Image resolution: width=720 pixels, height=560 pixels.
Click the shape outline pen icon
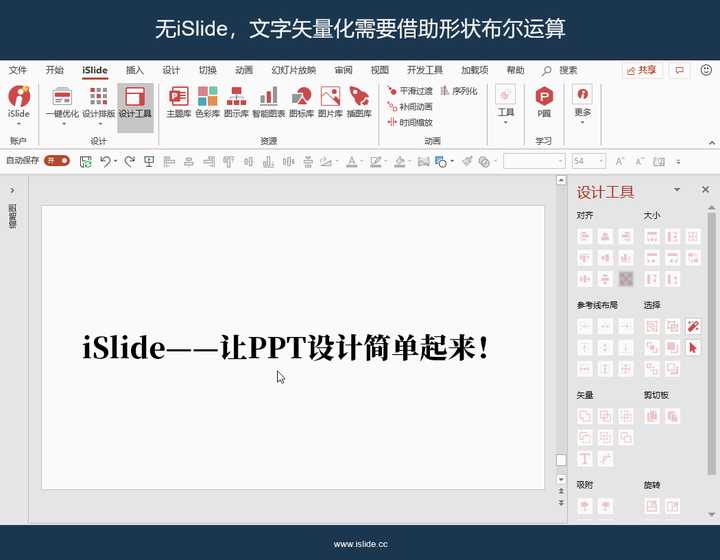pos(376,162)
